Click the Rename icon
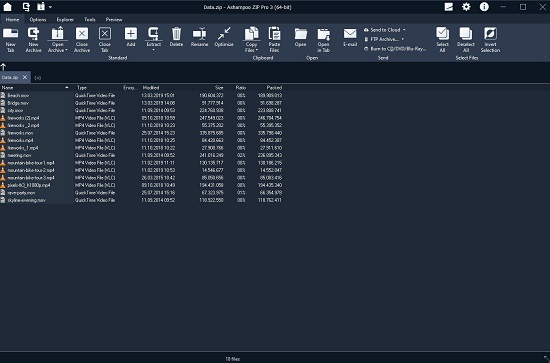This screenshot has height=363, width=550. tap(199, 34)
